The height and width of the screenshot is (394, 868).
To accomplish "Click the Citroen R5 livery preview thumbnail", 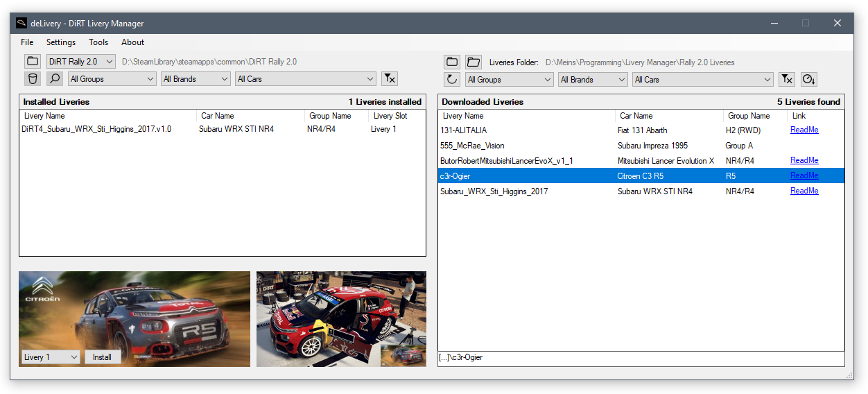I will [x=134, y=319].
